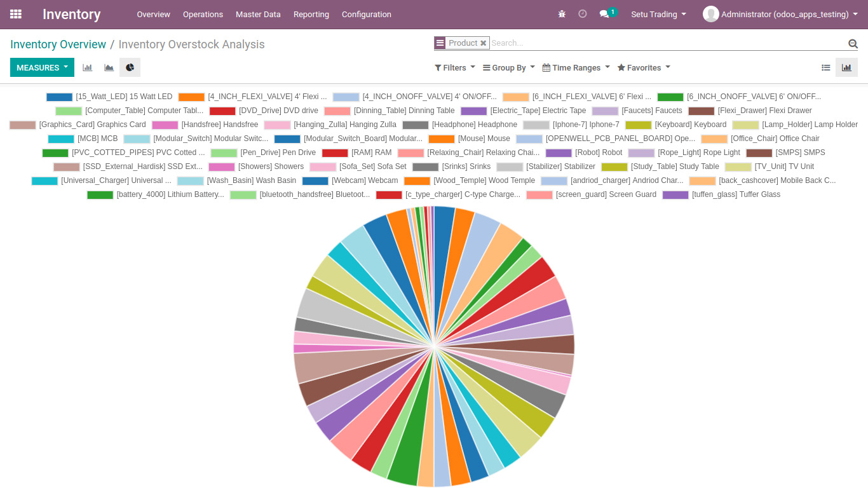Click the Electric Tape legend label

point(538,111)
